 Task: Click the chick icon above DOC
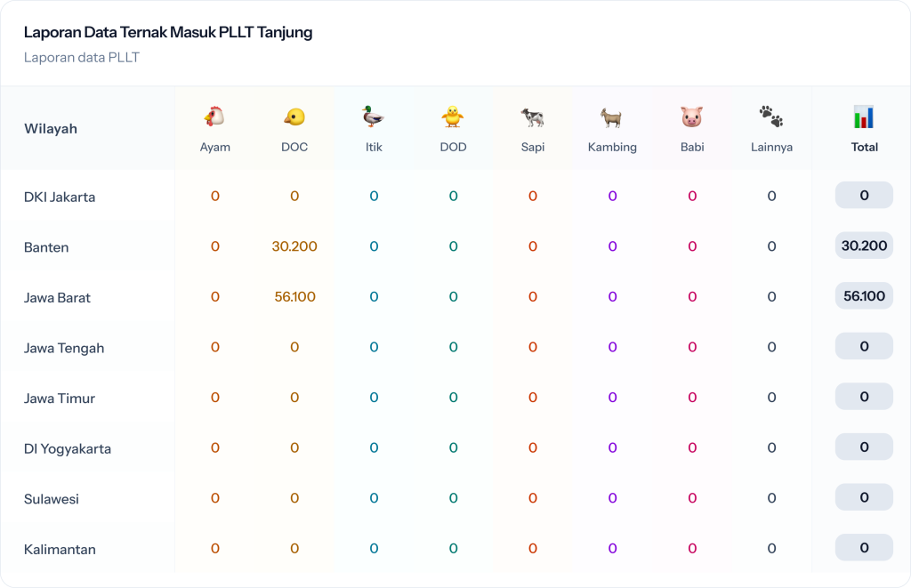[294, 117]
